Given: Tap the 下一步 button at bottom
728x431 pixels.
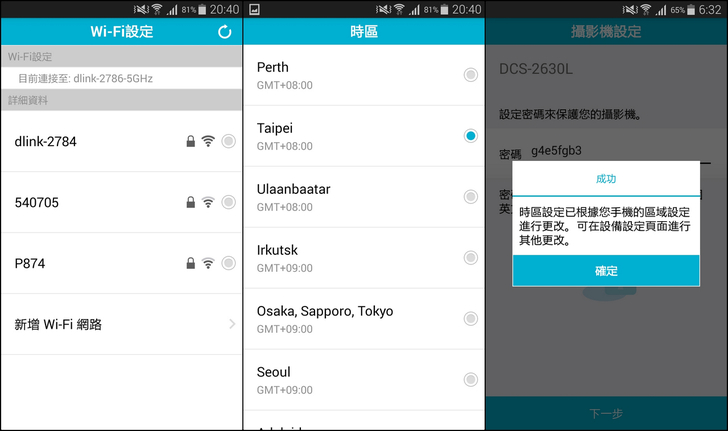Looking at the screenshot, I should [x=606, y=413].
